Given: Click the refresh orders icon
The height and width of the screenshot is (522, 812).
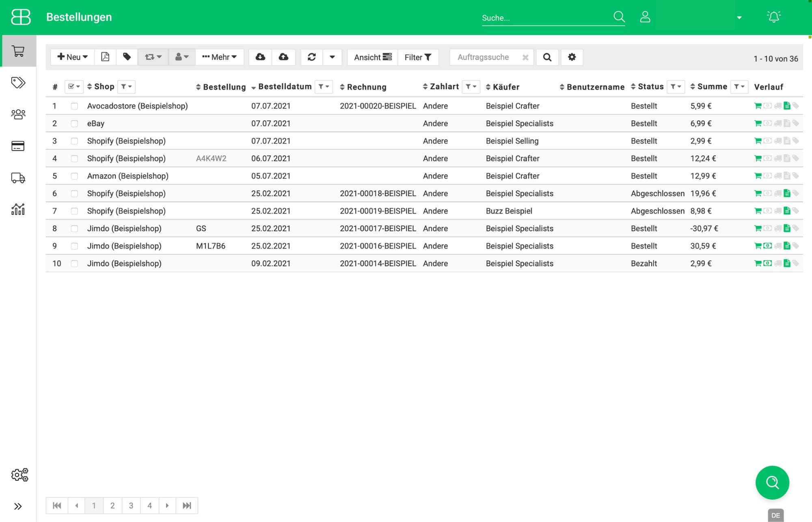Looking at the screenshot, I should coord(312,57).
